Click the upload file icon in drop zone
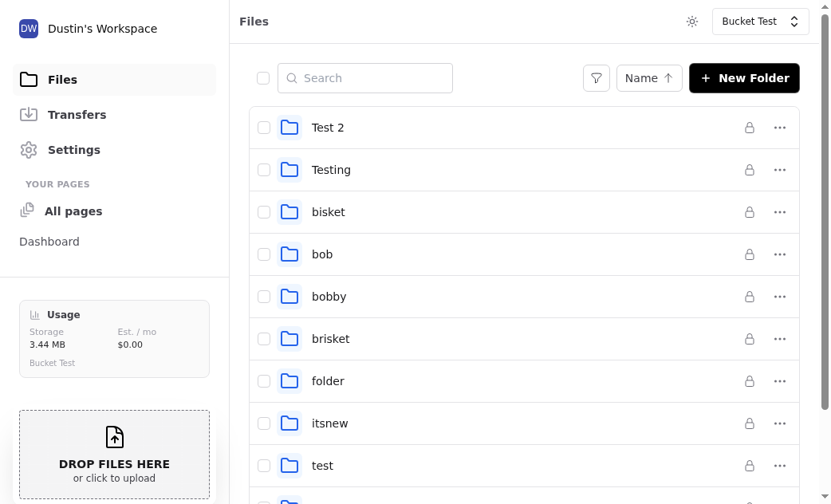This screenshot has height=504, width=831. point(115,437)
